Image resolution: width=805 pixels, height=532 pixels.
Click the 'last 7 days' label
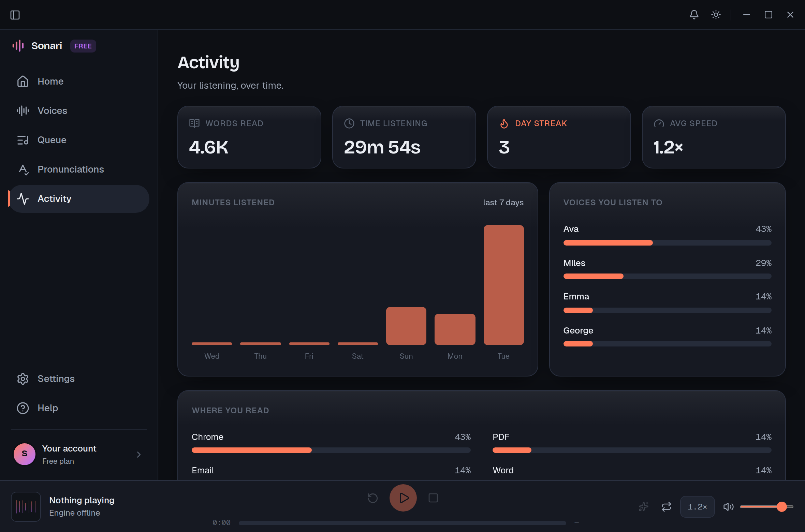pyautogui.click(x=503, y=202)
